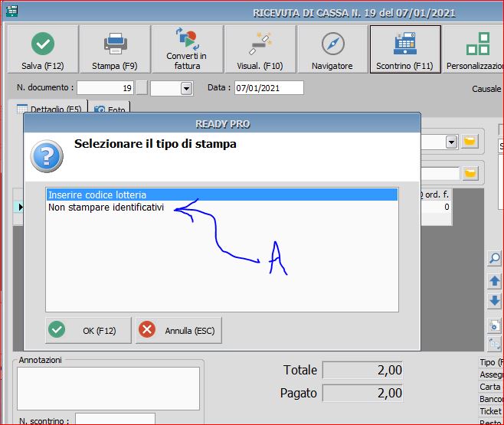
Task: Open the Personalizzazioni toolbar button
Action: pyautogui.click(x=474, y=49)
